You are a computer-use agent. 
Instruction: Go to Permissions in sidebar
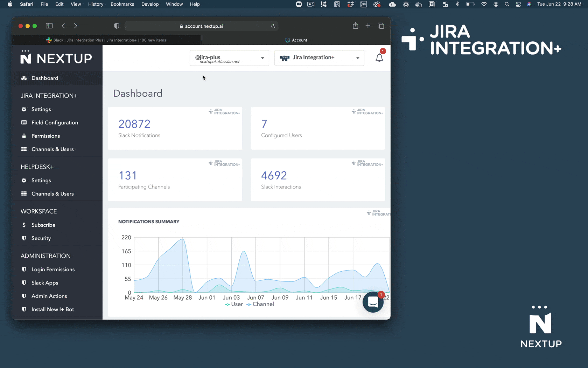(x=45, y=136)
